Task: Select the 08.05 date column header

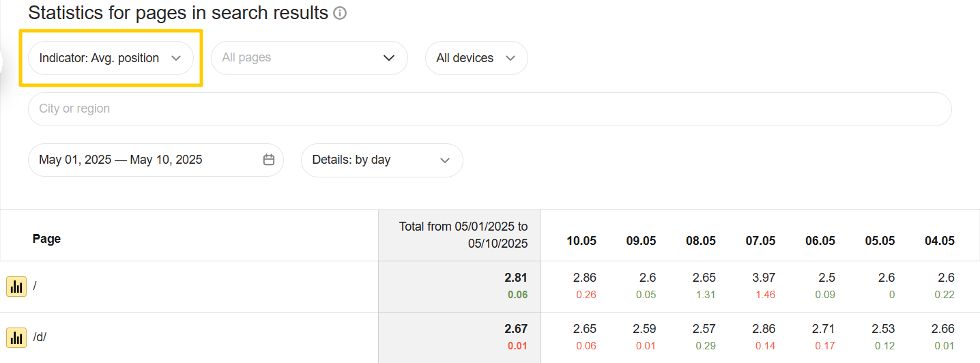Action: tap(701, 241)
